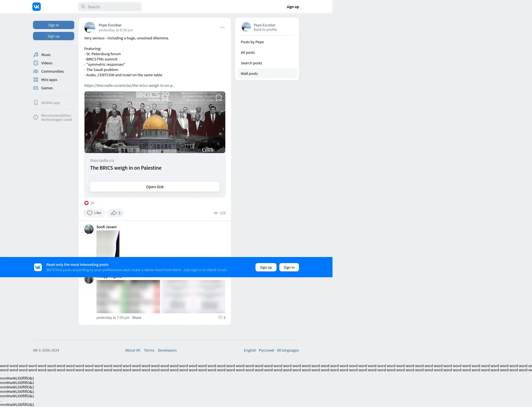The width and height of the screenshot is (532, 407).
Task: Open the BRICS article preview image
Action: click(155, 122)
